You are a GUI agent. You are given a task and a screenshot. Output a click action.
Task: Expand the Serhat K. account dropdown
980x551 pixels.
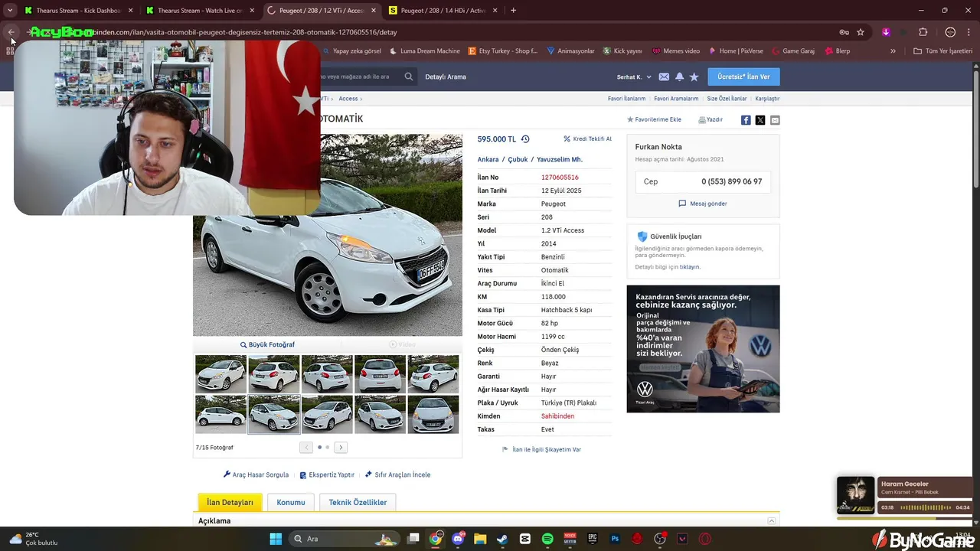pyautogui.click(x=634, y=77)
